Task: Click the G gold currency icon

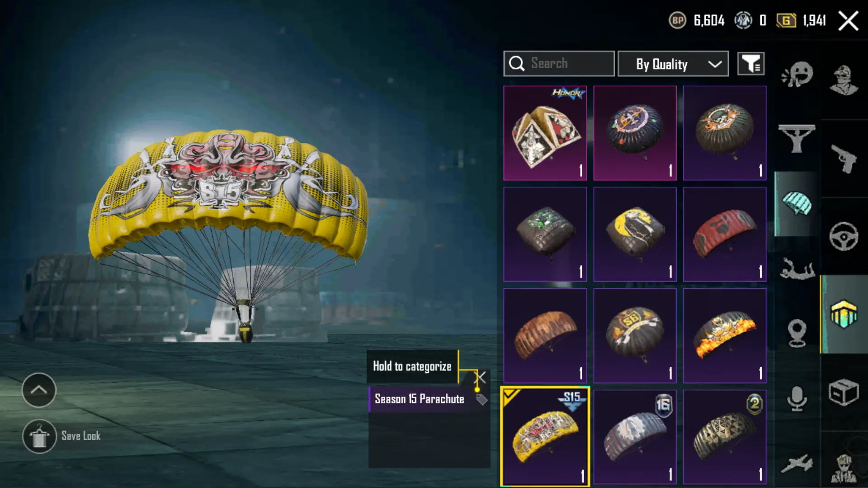Action: 786,20
